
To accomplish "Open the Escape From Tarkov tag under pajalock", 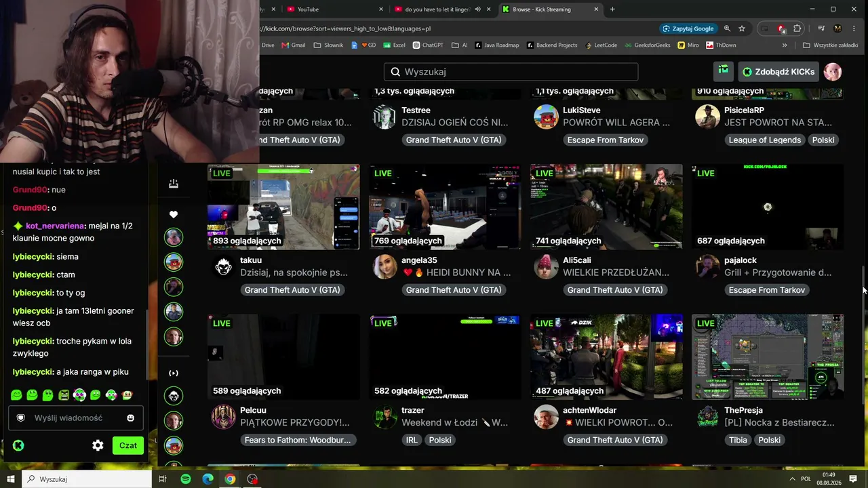I will click(767, 290).
